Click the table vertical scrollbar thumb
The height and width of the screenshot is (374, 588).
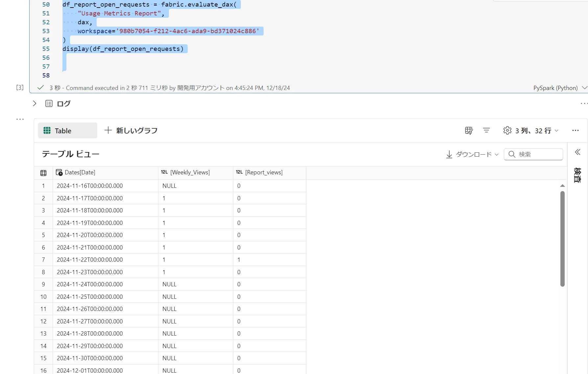(x=562, y=239)
